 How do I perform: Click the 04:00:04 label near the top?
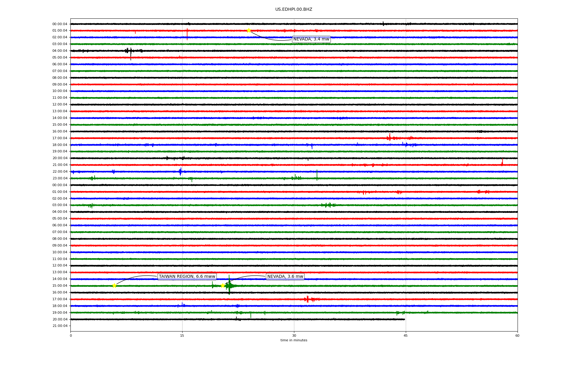click(60, 51)
